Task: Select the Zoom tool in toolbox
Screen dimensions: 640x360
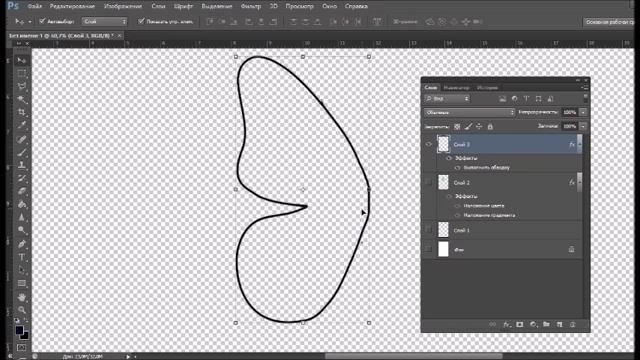Action: click(x=21, y=309)
